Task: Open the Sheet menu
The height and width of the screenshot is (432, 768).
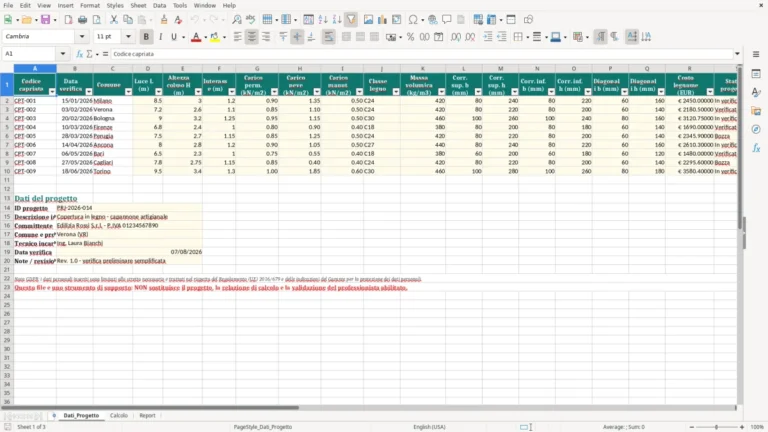Action: tap(138, 5)
